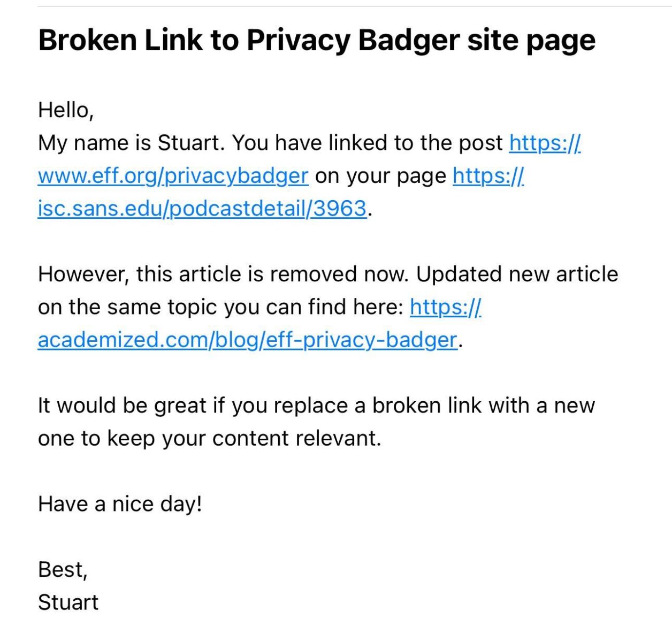
Task: Click the "You have linked to the post" text
Action: tap(368, 143)
